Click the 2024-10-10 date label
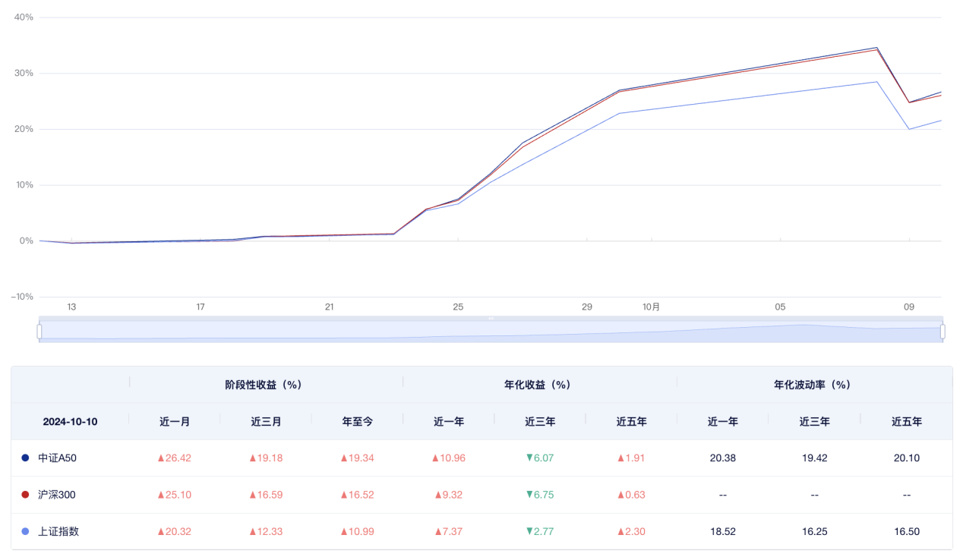Image resolution: width=963 pixels, height=560 pixels. [68, 421]
